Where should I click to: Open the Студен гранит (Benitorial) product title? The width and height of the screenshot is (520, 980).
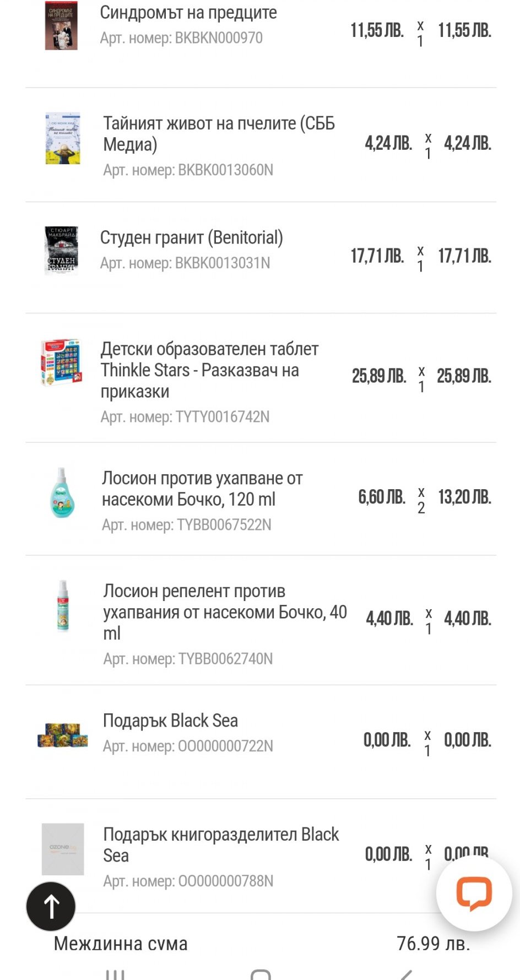tap(191, 237)
